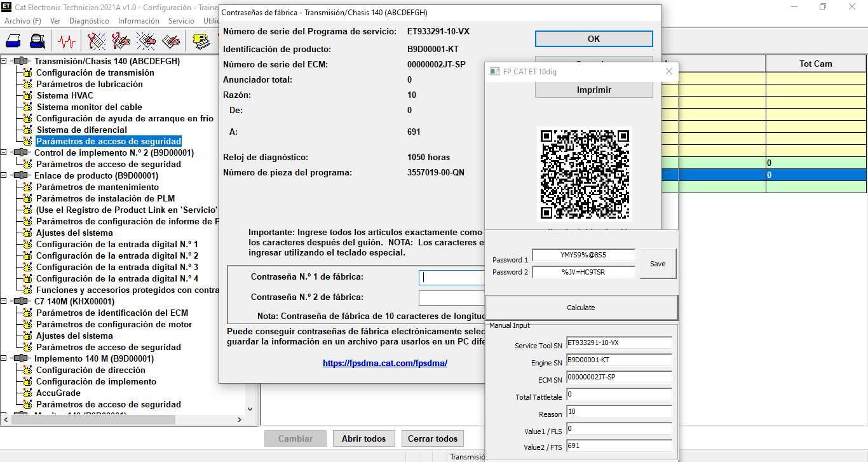Click OK in Contraseñas de fábrica dialog
Image resolution: width=868 pixels, height=462 pixels.
pos(593,39)
